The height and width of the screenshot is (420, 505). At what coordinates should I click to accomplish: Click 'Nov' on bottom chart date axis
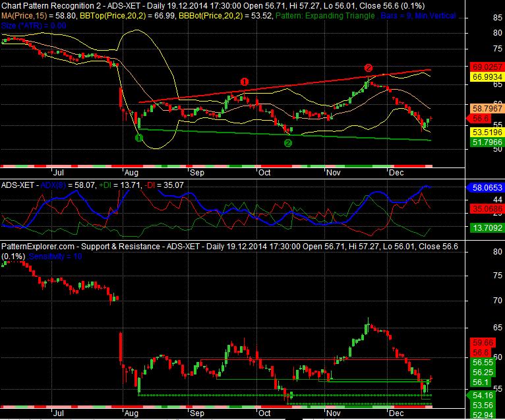[x=333, y=413]
